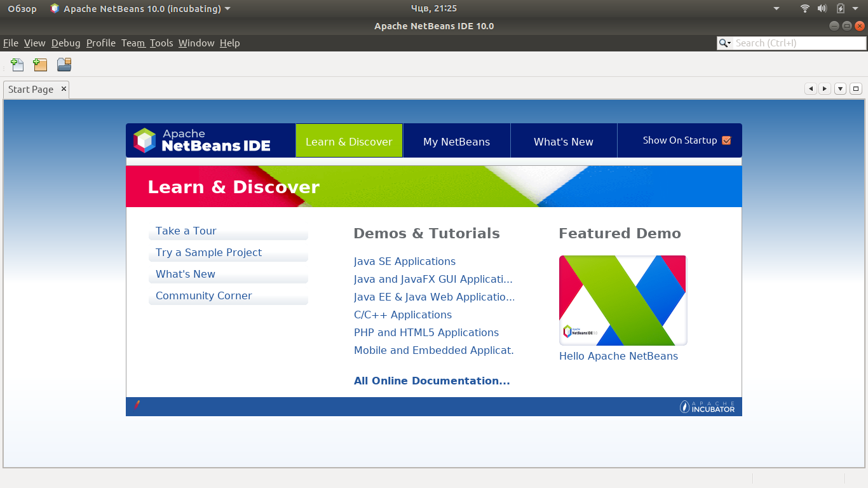The width and height of the screenshot is (868, 488).
Task: Expand the Apache NetBeans 10.0 app menu
Action: pos(140,8)
